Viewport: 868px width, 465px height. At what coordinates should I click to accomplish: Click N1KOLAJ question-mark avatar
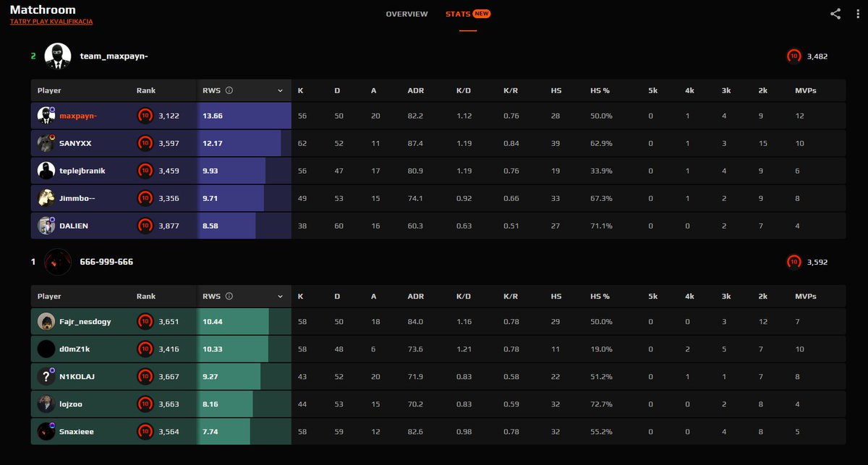pyautogui.click(x=46, y=376)
